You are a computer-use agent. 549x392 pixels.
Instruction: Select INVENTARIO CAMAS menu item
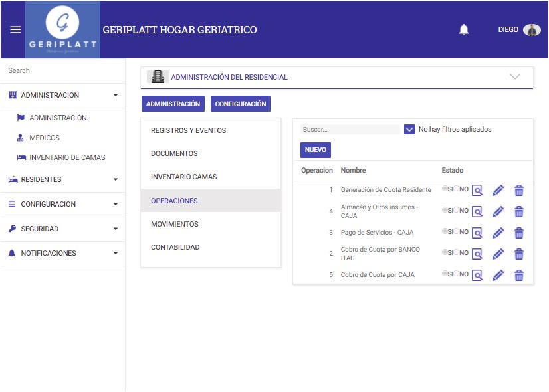211,177
